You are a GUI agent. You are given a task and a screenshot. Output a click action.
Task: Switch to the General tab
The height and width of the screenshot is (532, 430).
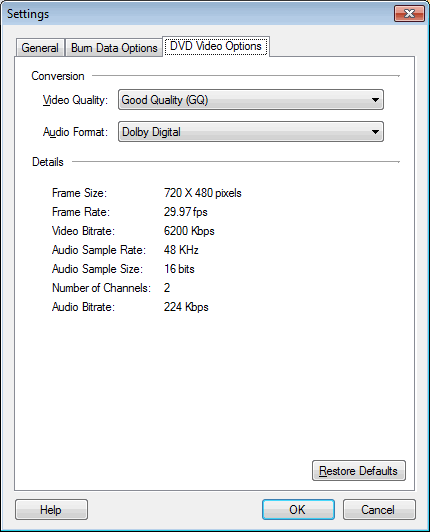pyautogui.click(x=40, y=48)
